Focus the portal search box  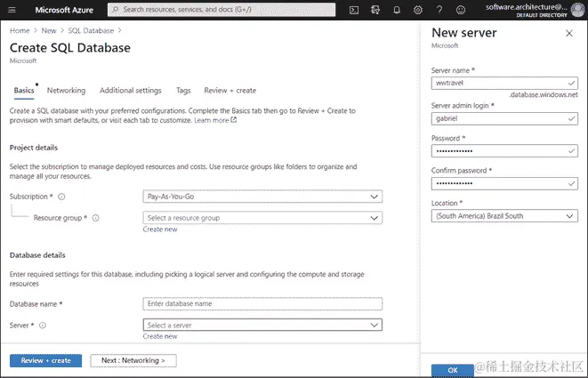click(x=222, y=10)
